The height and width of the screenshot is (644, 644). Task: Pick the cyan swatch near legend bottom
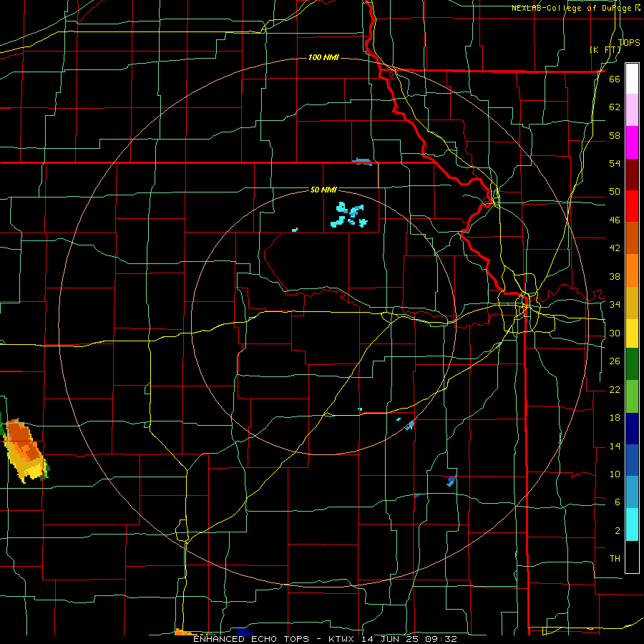632,525
